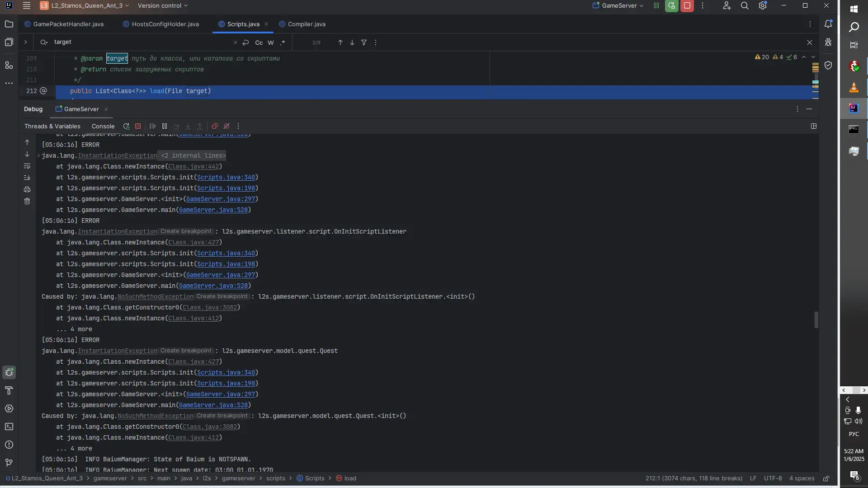
Task: Go to next highlighted problem chevron
Action: click(x=813, y=57)
